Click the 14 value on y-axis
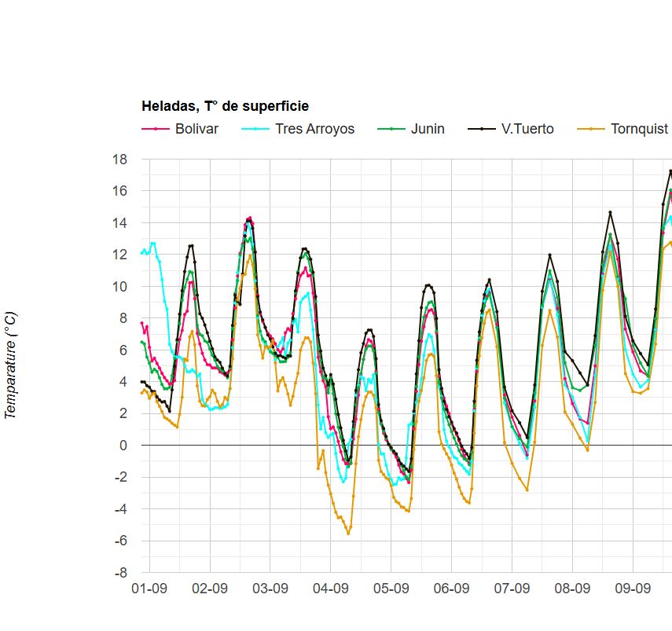672x631 pixels. tap(120, 222)
